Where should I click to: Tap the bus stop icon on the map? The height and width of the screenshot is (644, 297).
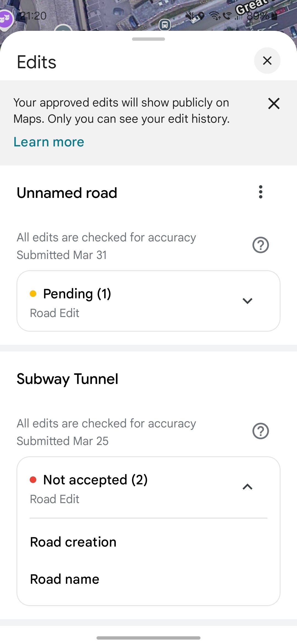(x=165, y=25)
